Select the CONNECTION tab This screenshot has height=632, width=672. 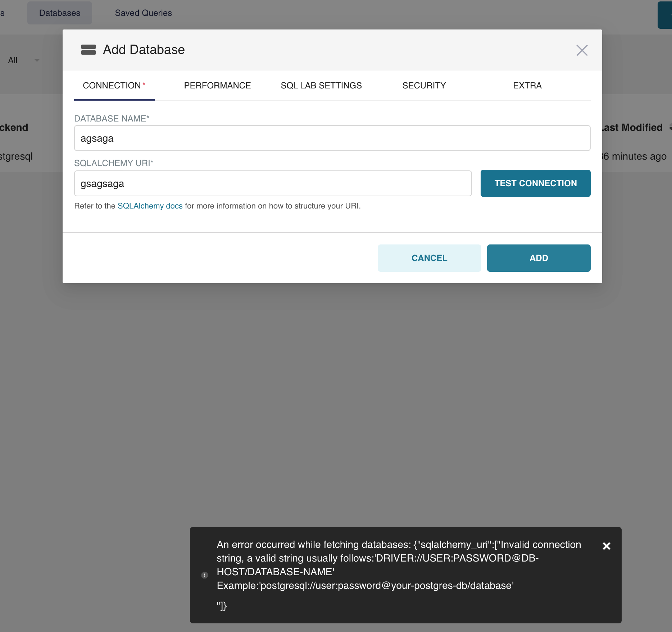112,86
